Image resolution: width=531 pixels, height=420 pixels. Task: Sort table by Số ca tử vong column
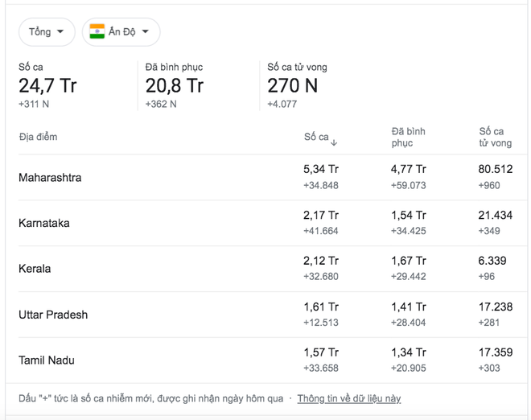pyautogui.click(x=495, y=137)
